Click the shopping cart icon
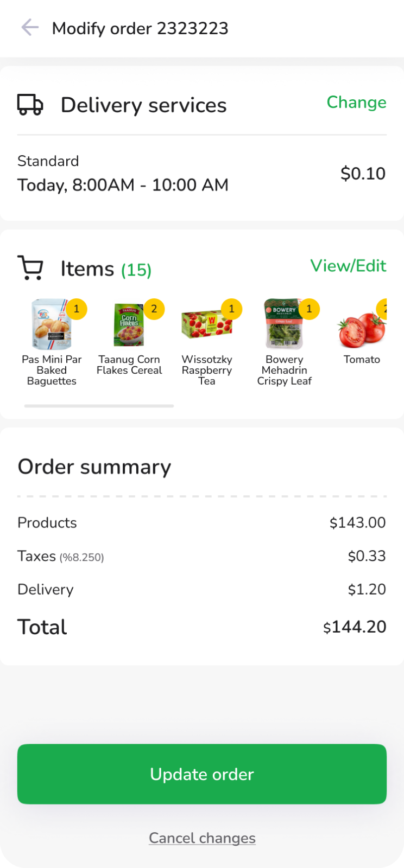Screen dimensions: 404x868 pyautogui.click(x=30, y=268)
